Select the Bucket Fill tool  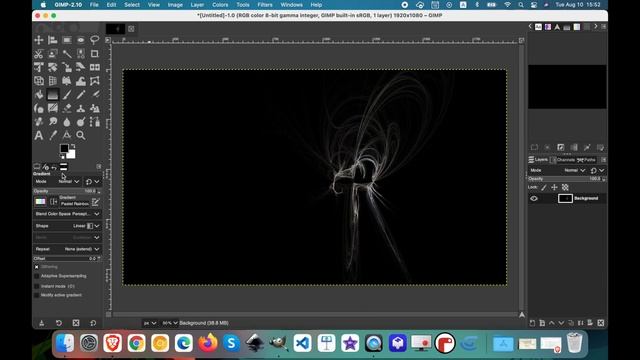[39, 95]
